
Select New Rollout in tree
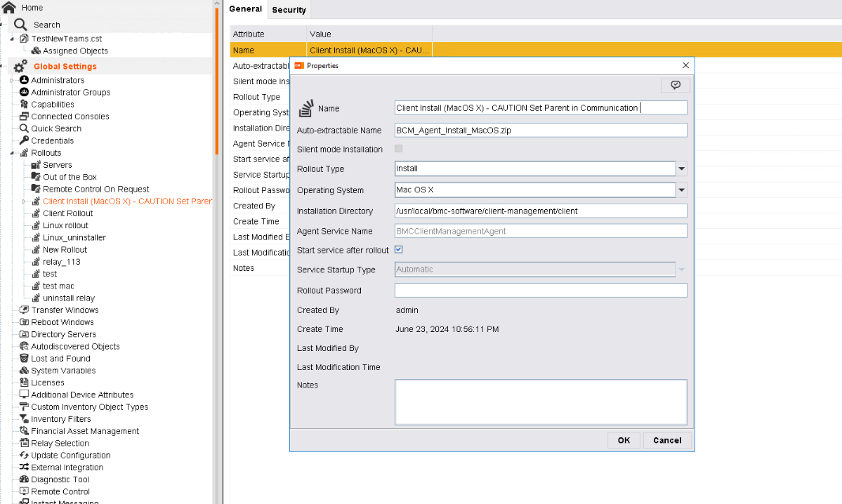point(65,250)
